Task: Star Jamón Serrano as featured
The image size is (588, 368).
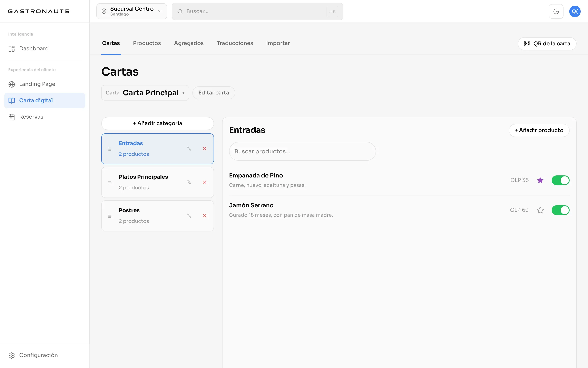Action: coord(540,210)
